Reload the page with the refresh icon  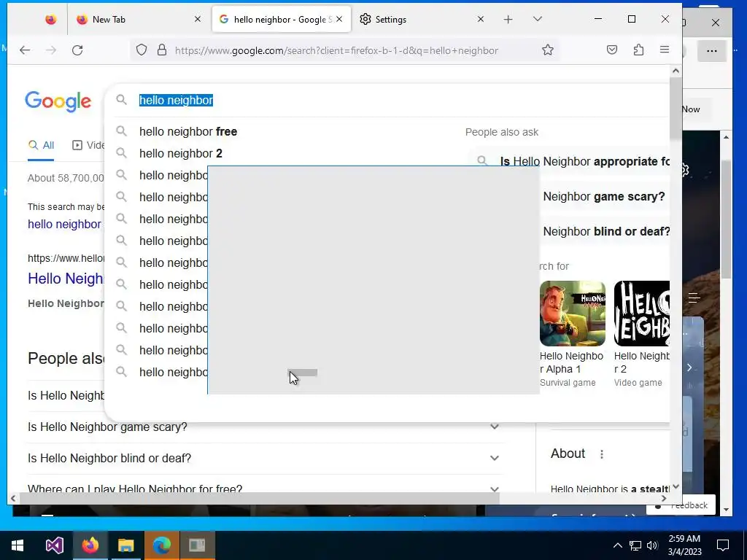77,50
